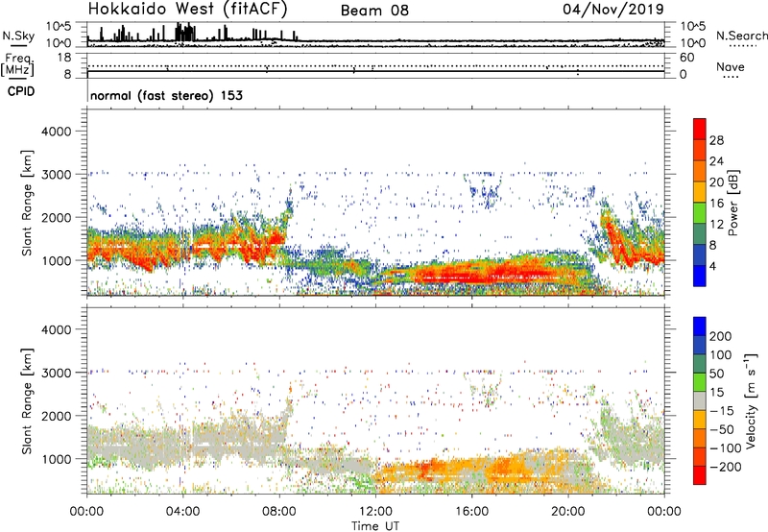The height and width of the screenshot is (532, 768).
Task: Select the 'Freq. [MHz]' axis label
Action: coord(19,65)
